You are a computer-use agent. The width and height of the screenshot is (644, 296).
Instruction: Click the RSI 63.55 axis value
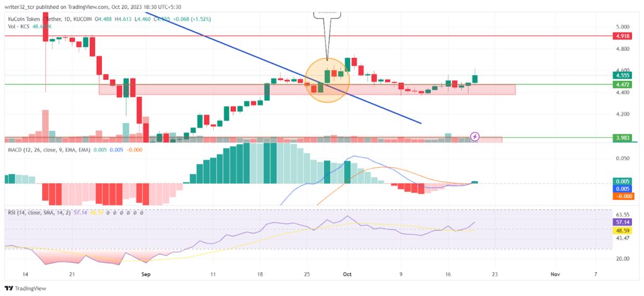(x=622, y=214)
